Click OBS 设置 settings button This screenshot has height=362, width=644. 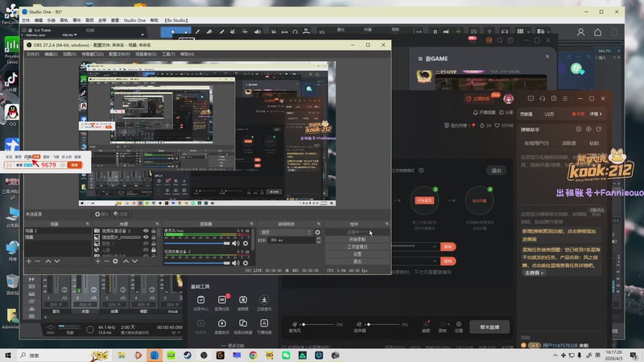tap(357, 254)
